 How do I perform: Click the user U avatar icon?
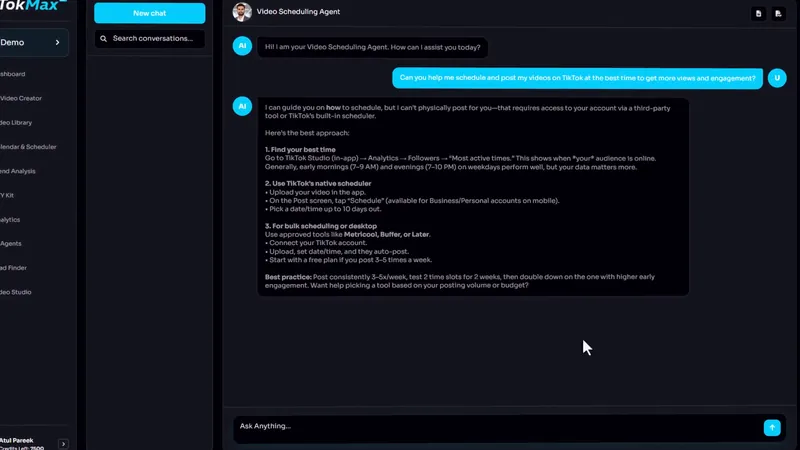click(x=777, y=78)
